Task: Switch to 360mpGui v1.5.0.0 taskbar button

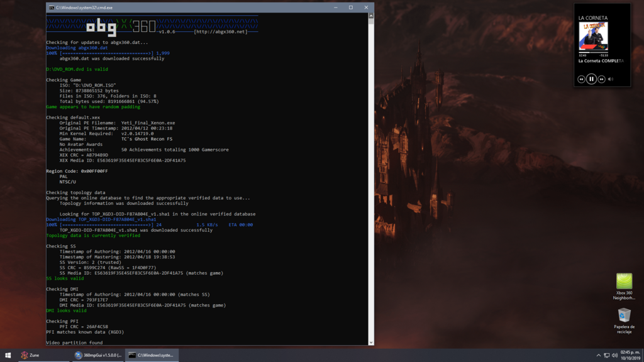Action: (97, 355)
